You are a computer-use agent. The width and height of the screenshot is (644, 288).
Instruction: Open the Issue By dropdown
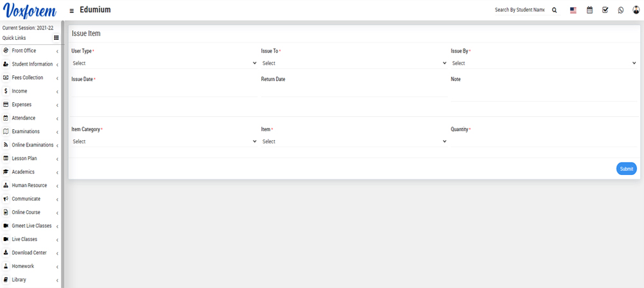(x=544, y=63)
